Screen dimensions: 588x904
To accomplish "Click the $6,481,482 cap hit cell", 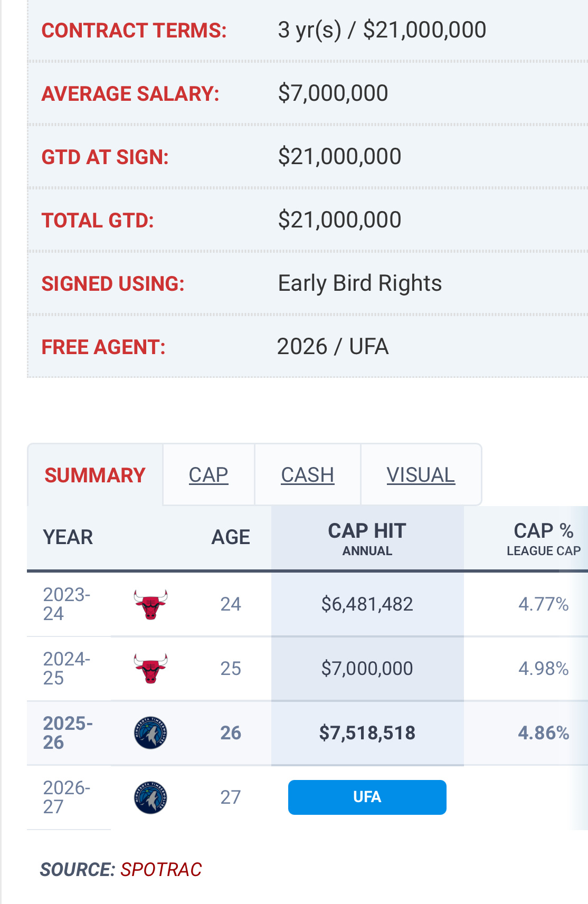I will (x=367, y=604).
